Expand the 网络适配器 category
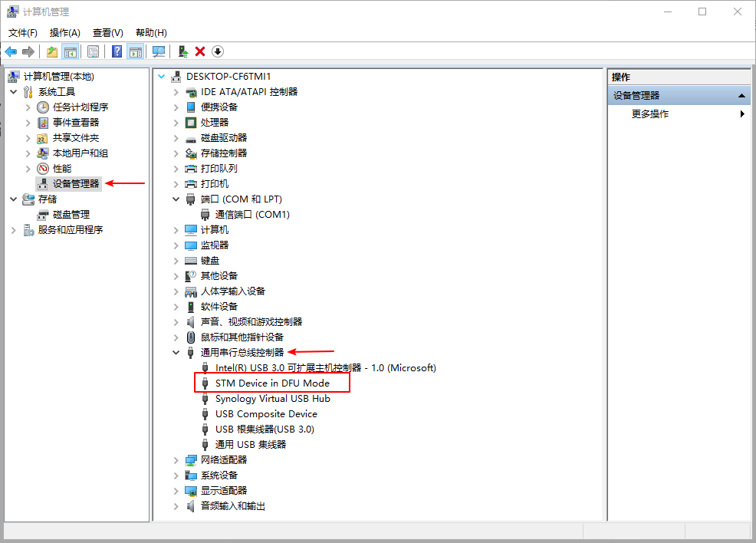 [176, 460]
